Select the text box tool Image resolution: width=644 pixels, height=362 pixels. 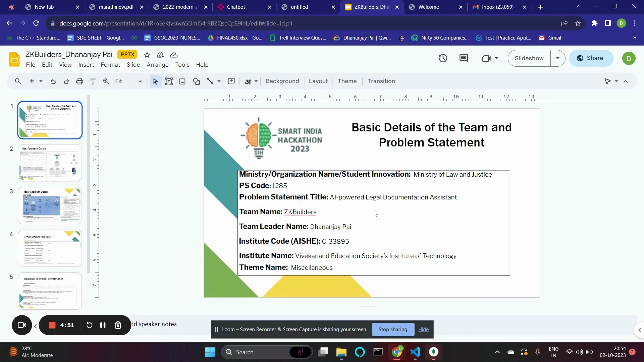pyautogui.click(x=169, y=81)
